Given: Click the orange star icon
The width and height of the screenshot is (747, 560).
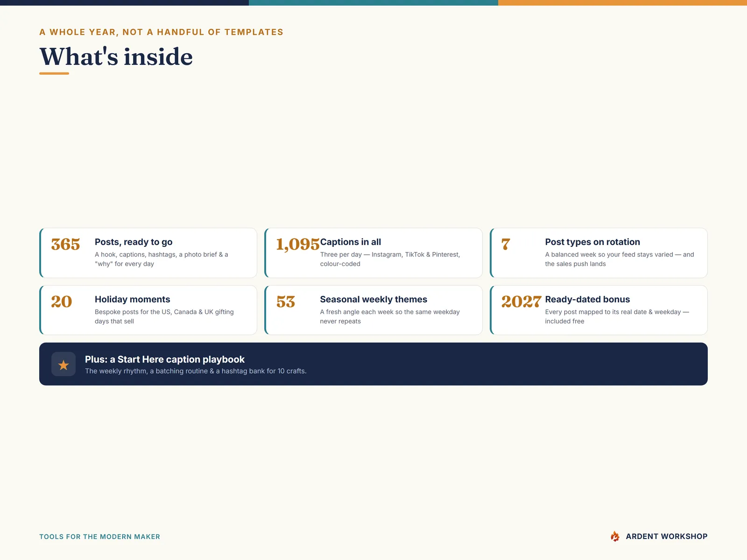Looking at the screenshot, I should [63, 364].
